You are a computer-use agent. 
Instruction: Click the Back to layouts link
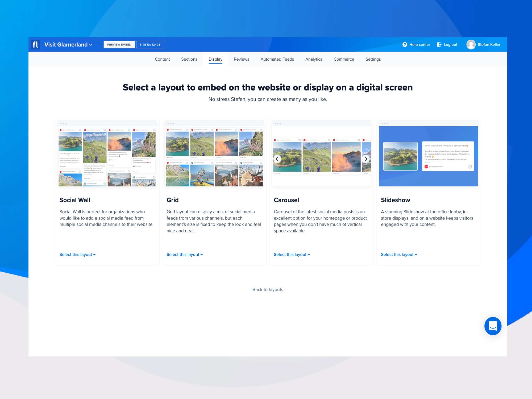coord(268,289)
